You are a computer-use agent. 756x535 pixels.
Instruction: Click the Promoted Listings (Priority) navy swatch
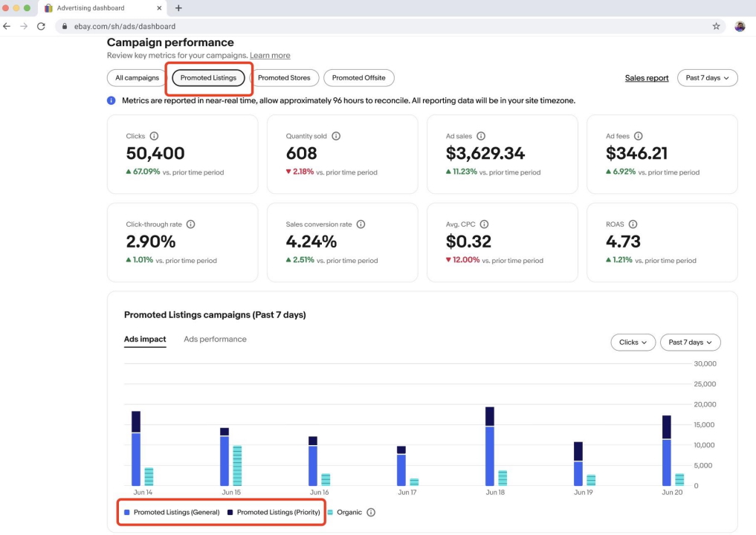(x=230, y=513)
